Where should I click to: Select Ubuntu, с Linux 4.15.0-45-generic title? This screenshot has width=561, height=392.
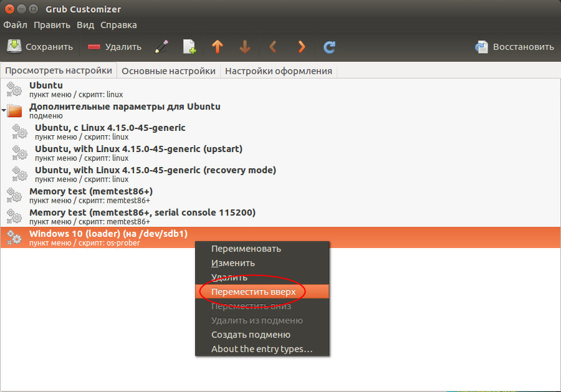tap(110, 128)
